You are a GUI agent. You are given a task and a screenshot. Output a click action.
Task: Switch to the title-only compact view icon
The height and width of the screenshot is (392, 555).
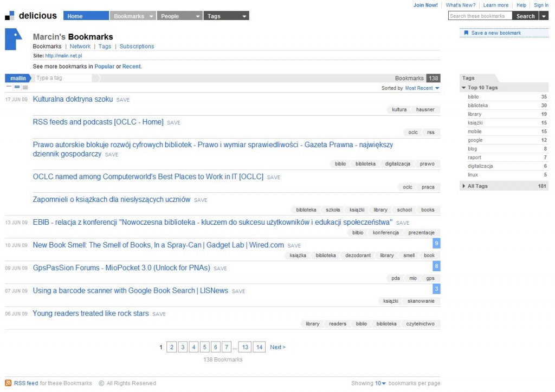[x=9, y=87]
